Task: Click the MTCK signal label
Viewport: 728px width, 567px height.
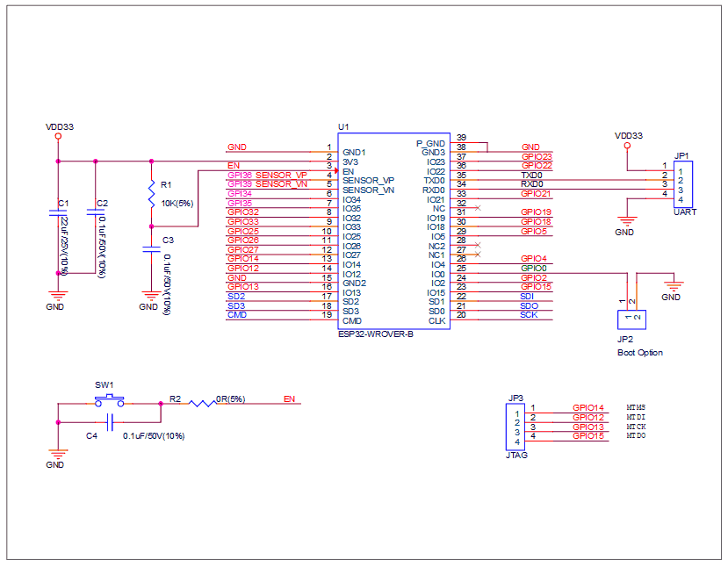Action: point(636,427)
